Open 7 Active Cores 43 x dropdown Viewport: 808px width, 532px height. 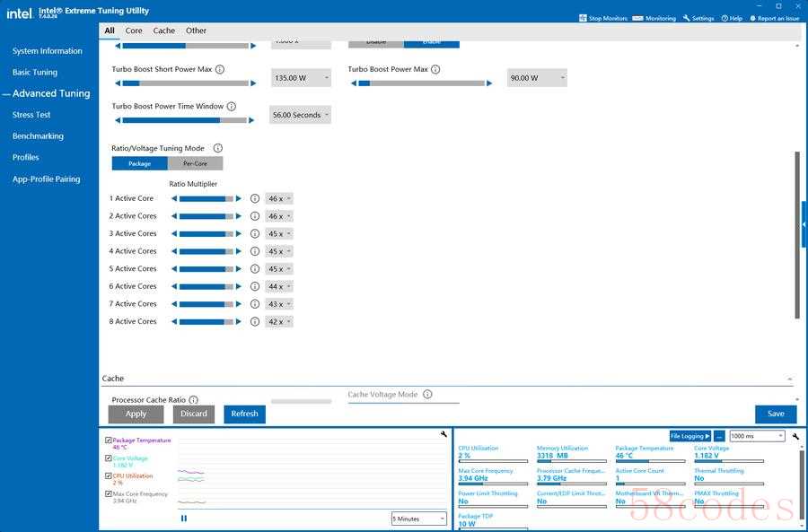pyautogui.click(x=279, y=304)
